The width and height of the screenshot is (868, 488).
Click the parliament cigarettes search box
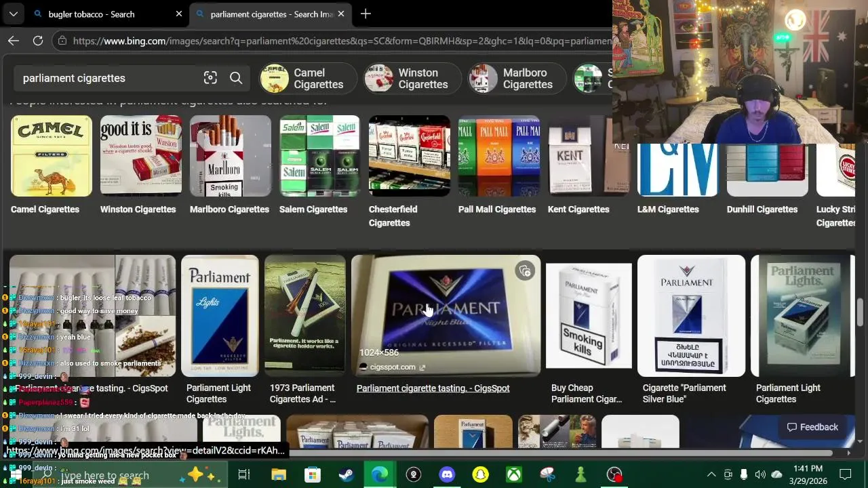[108, 78]
